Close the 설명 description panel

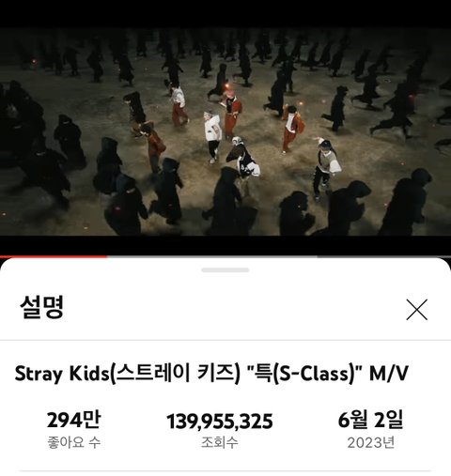pyautogui.click(x=416, y=310)
